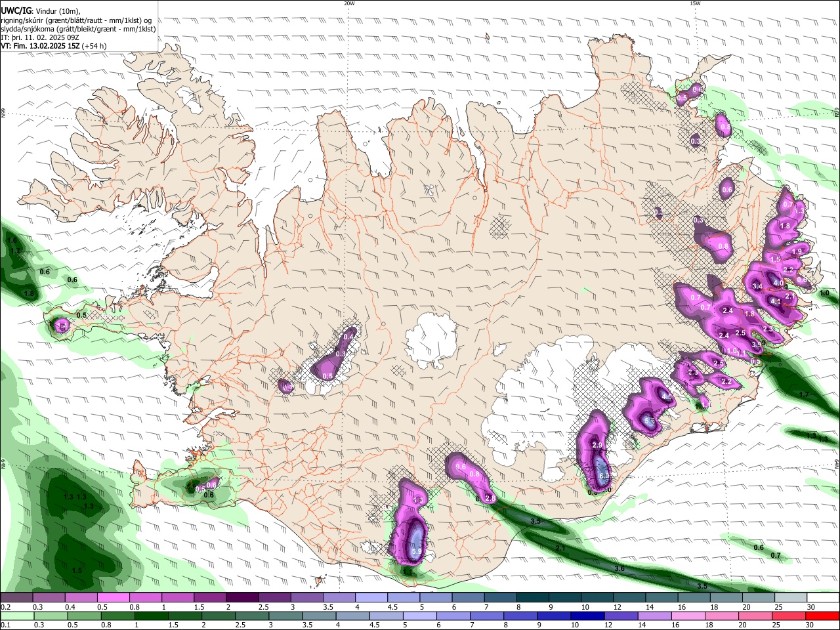The image size is (840, 630).
Task: Click the '4.1' snowfall value in the east
Action: (x=775, y=302)
